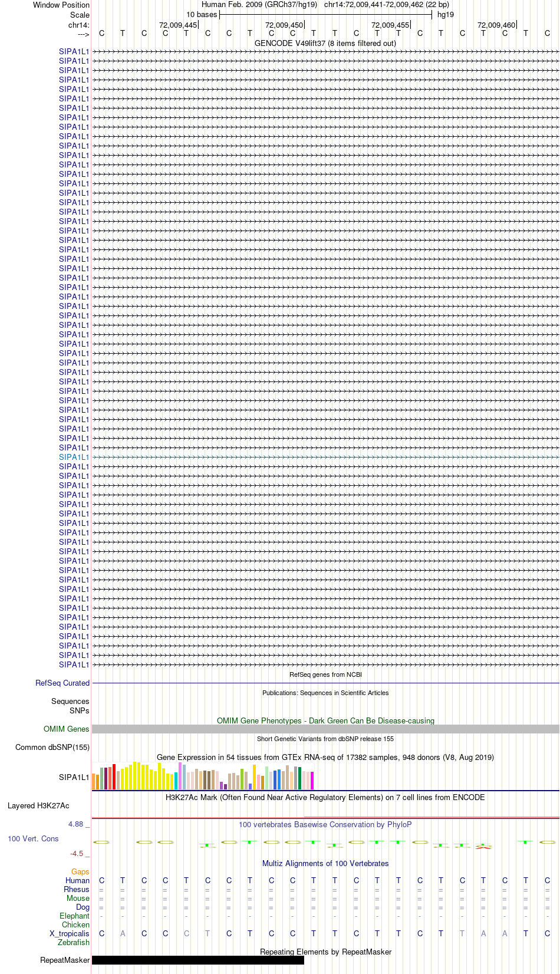Click the hg19 label beside scale bar

pyautogui.click(x=446, y=15)
